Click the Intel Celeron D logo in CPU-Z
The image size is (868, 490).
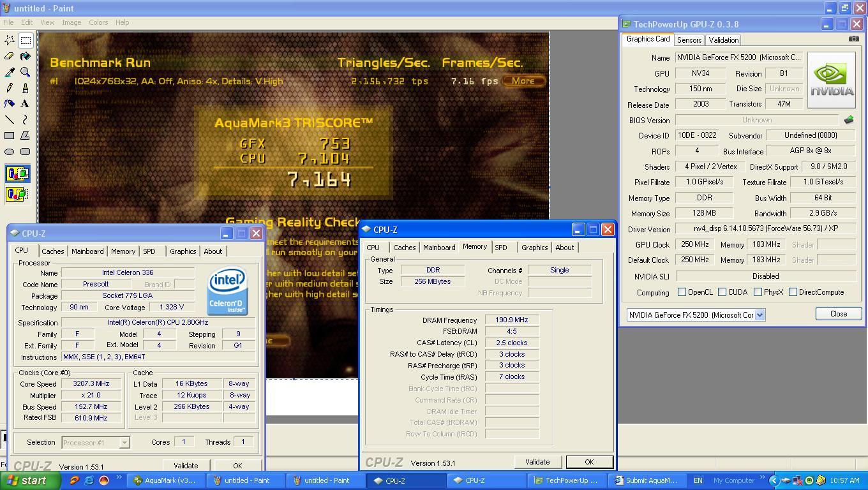point(227,291)
